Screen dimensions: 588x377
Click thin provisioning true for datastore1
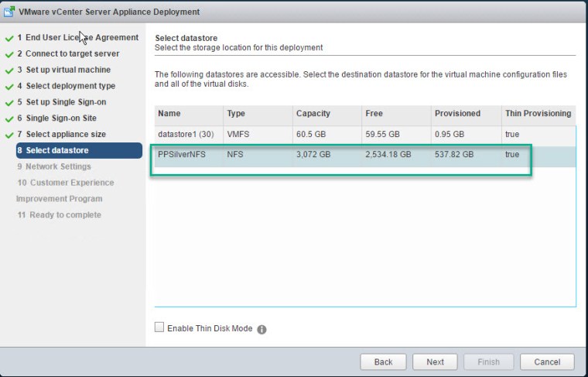click(x=512, y=134)
